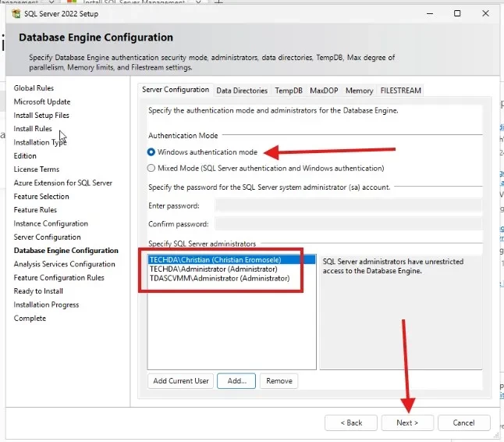Click Installation Type step in sidebar
The image size is (504, 442).
pos(40,142)
